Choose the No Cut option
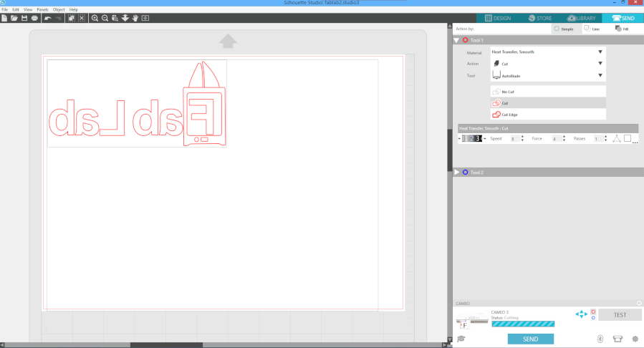Image resolution: width=644 pixels, height=348 pixels. pyautogui.click(x=548, y=92)
